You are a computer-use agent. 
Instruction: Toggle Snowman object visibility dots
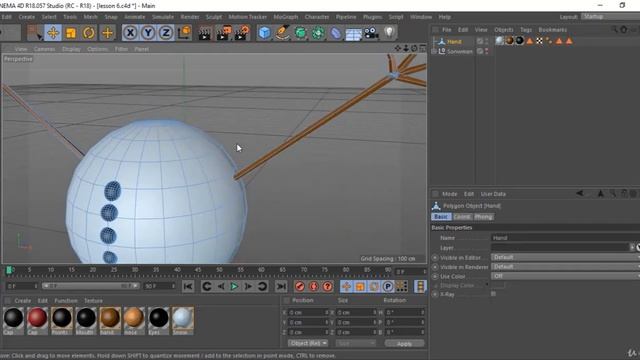[487, 51]
